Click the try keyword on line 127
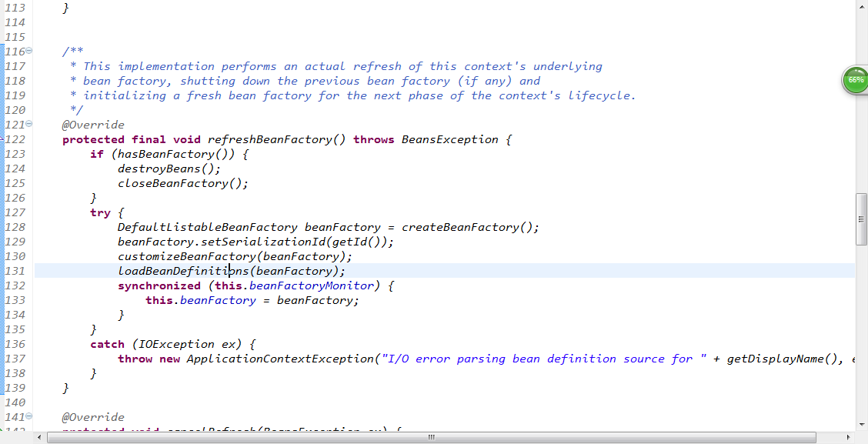Screen dimensions: 868x444 click(x=100, y=212)
